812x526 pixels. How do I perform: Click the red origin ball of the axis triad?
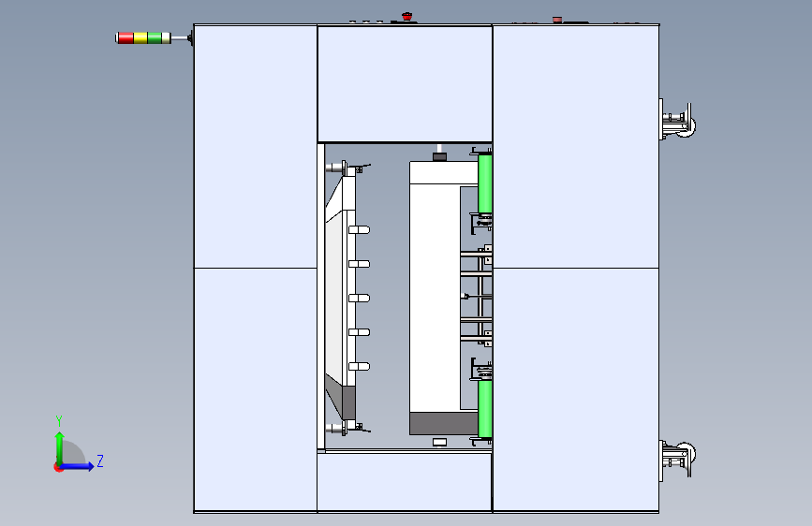pyautogui.click(x=58, y=467)
